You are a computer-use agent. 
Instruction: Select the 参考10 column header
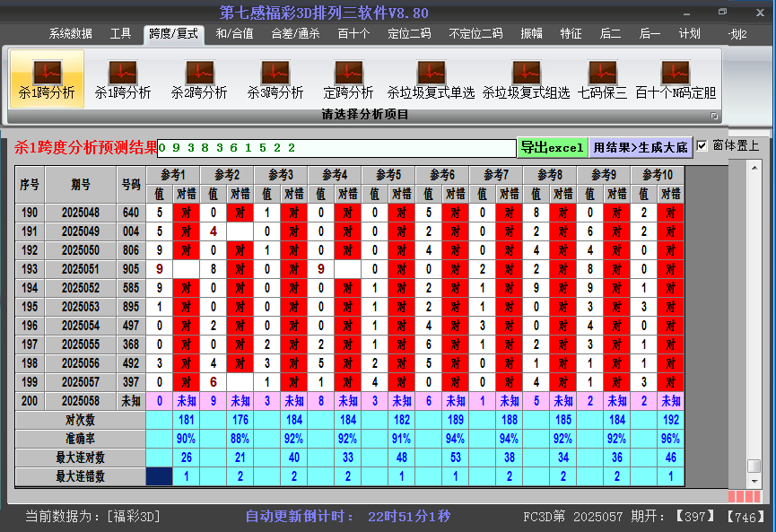point(658,174)
